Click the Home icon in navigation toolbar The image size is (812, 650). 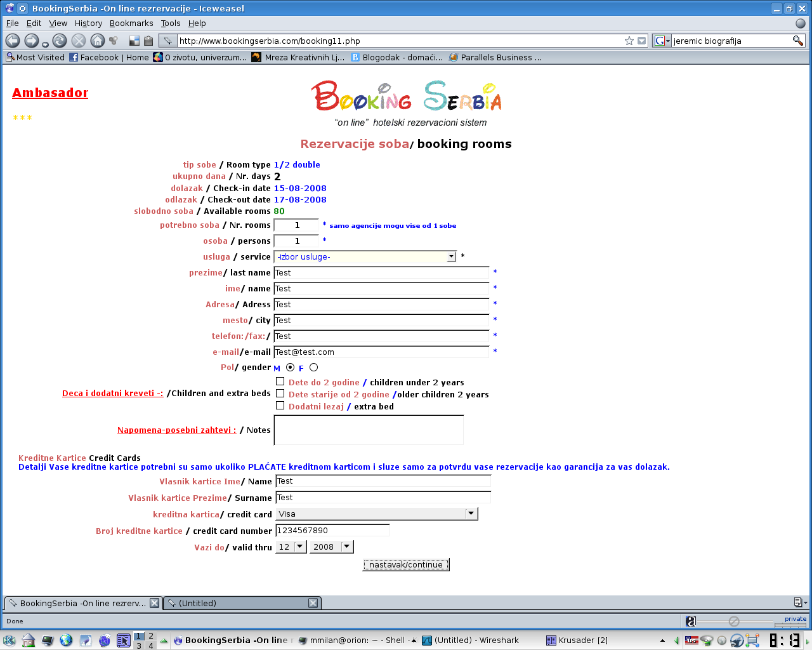[97, 41]
